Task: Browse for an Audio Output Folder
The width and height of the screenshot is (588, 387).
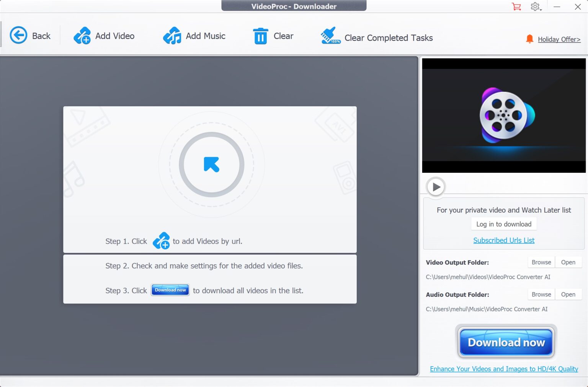Action: (x=541, y=294)
